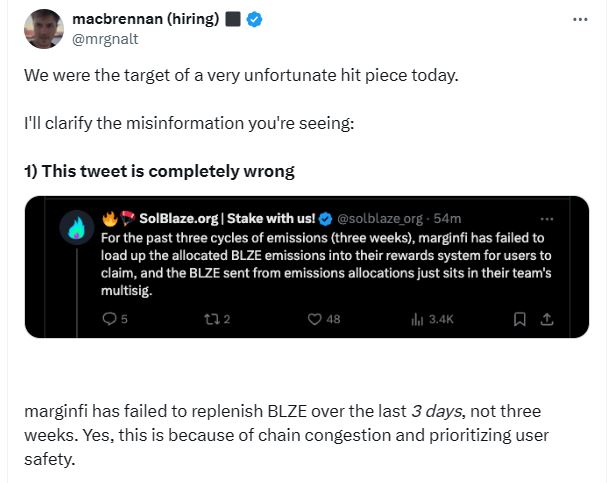Open the embedded SolBlaze tweet text
Image resolution: width=613 pixels, height=483 pixels.
coord(326,264)
